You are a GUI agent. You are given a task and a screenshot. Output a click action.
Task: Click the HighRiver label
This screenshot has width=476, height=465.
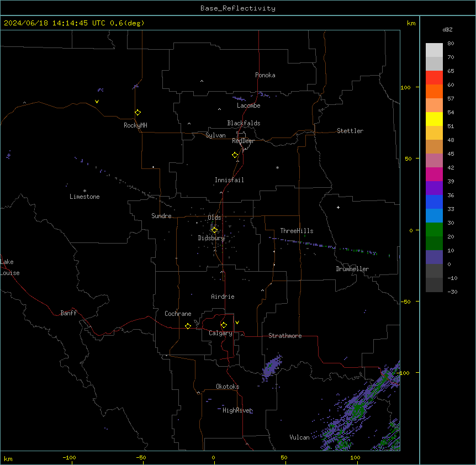[237, 410]
